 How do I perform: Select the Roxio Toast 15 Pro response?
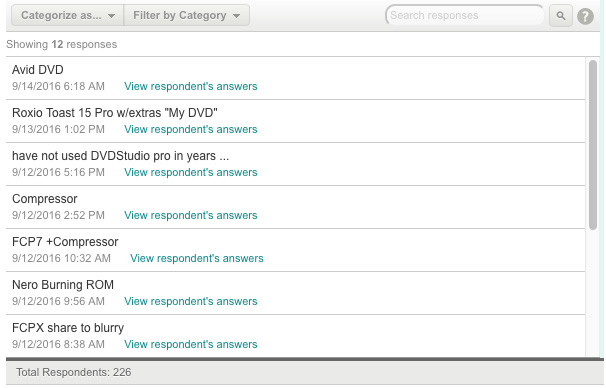pos(115,112)
